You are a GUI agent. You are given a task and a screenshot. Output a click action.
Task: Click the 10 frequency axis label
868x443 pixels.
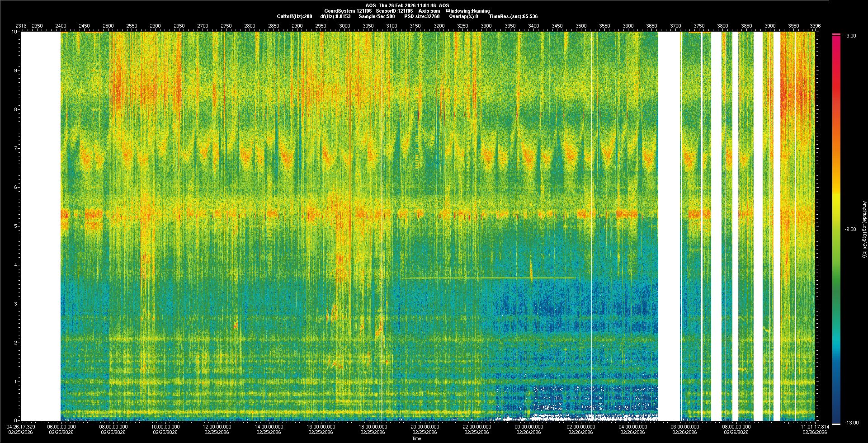(14, 32)
